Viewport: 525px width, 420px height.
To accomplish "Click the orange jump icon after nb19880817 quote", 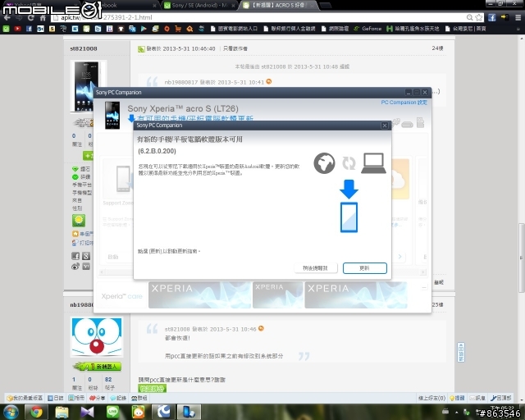I will coord(269,81).
